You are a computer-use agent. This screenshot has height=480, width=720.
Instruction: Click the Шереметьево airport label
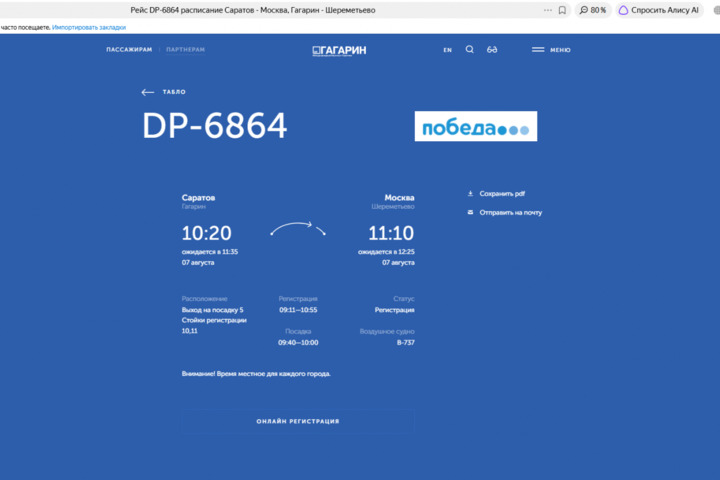393,207
